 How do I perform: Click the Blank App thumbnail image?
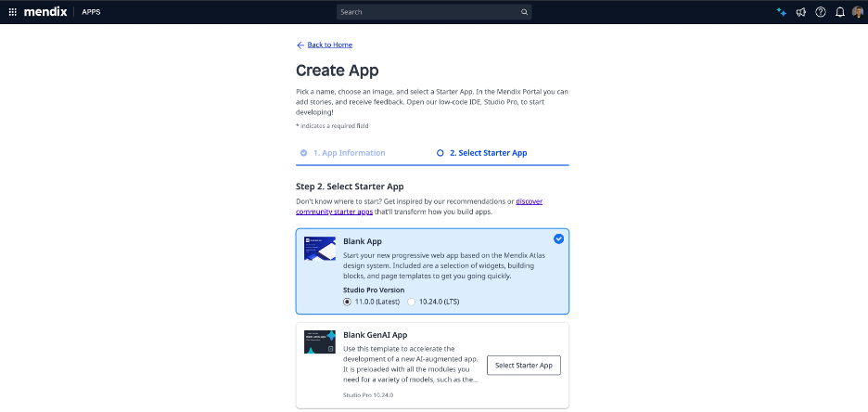coord(320,249)
